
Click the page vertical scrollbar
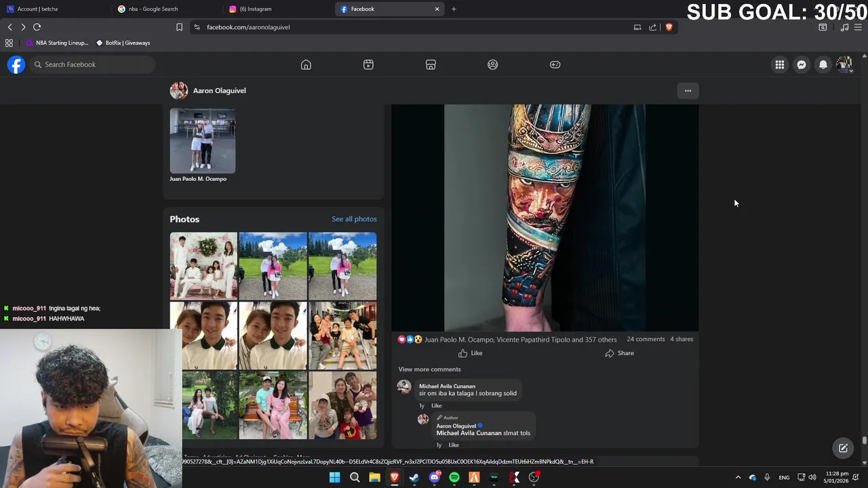pos(864,441)
